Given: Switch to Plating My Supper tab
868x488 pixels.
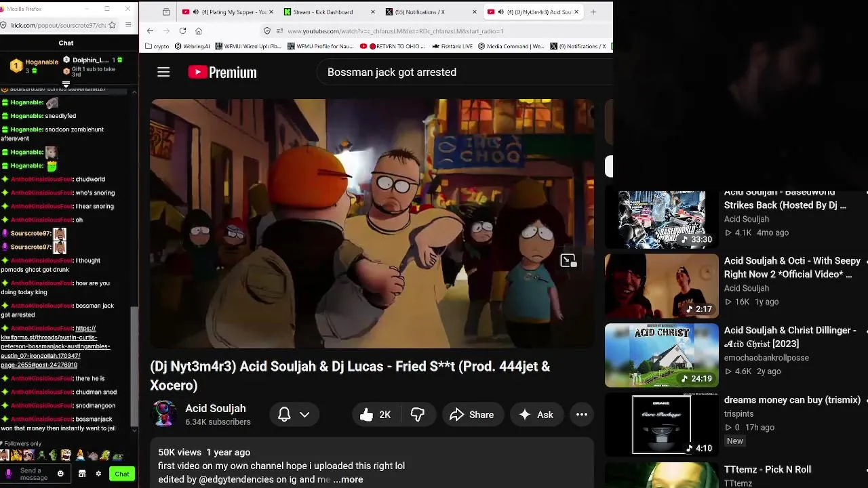Looking at the screenshot, I should pyautogui.click(x=229, y=12).
